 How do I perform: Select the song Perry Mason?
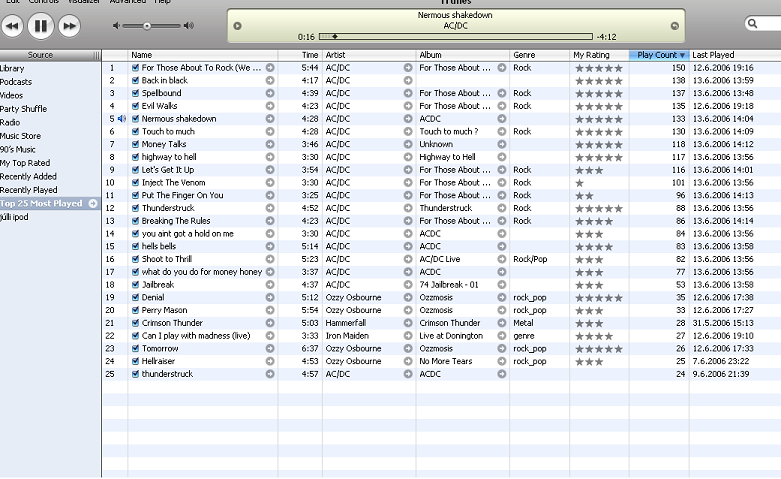(x=164, y=310)
